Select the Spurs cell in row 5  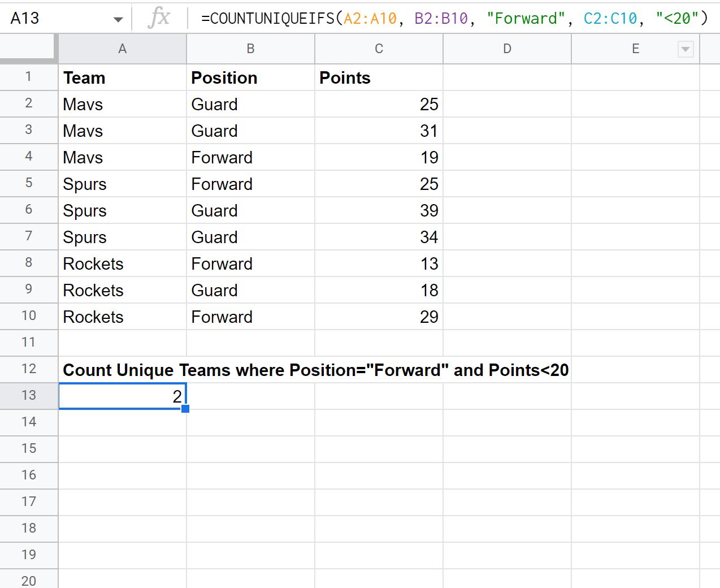[122, 183]
